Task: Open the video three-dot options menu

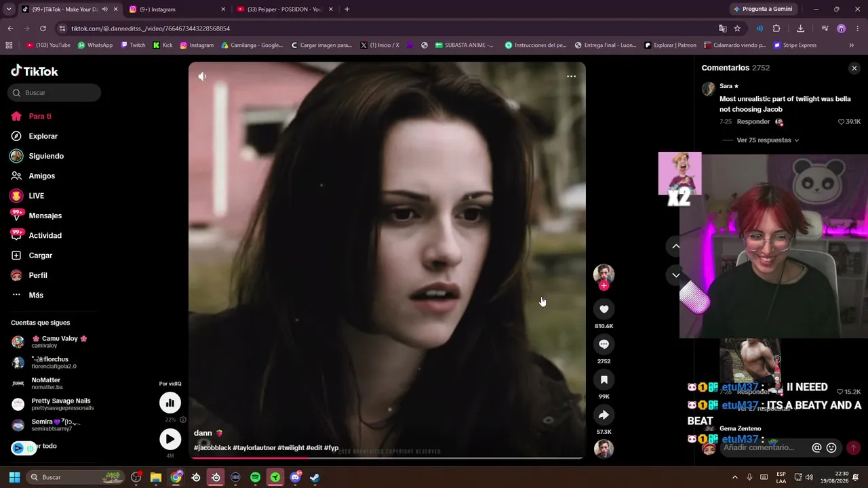Action: 571,77
